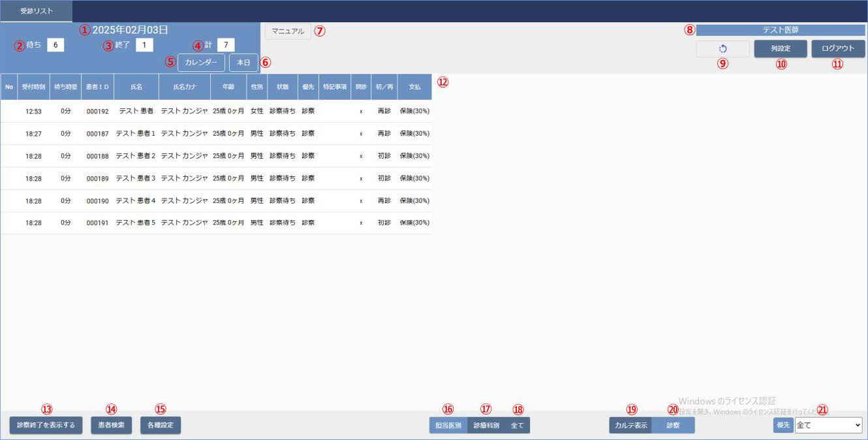
Task: Sort by 受付時刻 column header
Action: pos(33,87)
